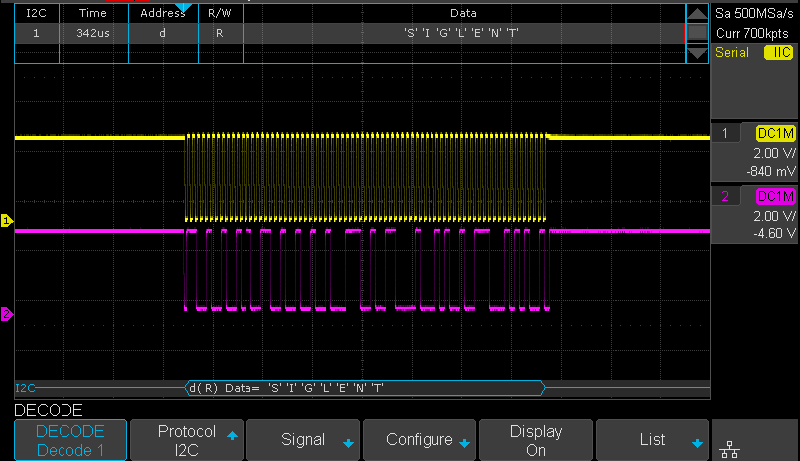Click the I2C bus label on waveform

(24, 387)
